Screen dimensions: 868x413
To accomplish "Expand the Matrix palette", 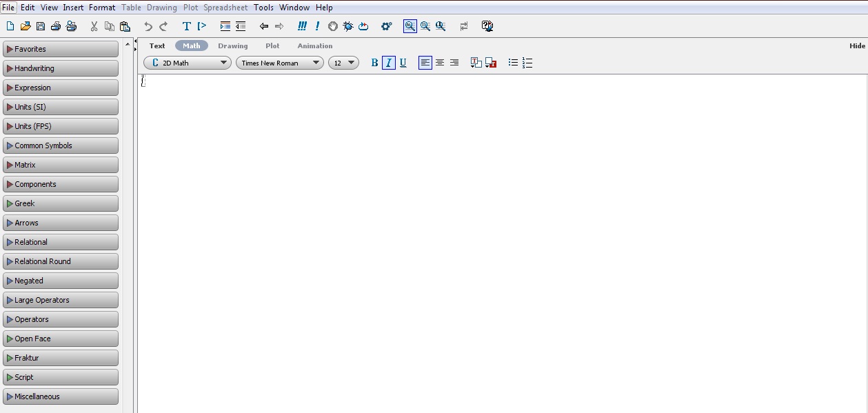I will [x=61, y=165].
